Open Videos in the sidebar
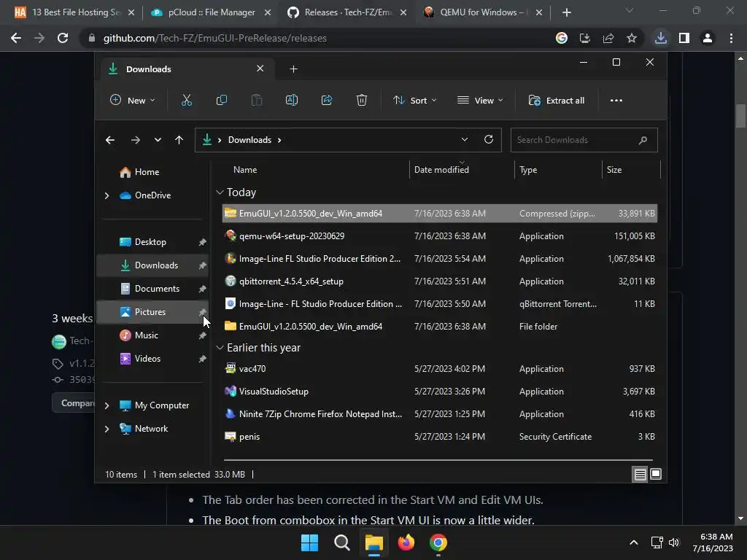The height and width of the screenshot is (560, 747). click(x=147, y=359)
